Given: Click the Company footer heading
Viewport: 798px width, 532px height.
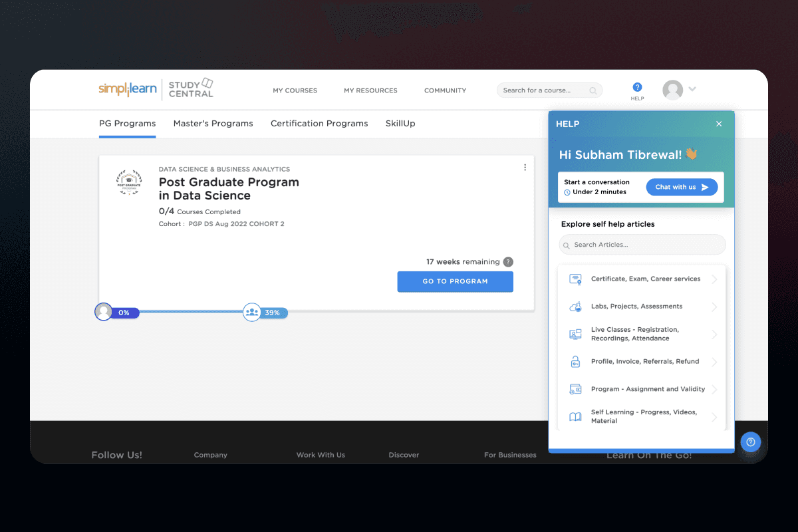Looking at the screenshot, I should 210,455.
